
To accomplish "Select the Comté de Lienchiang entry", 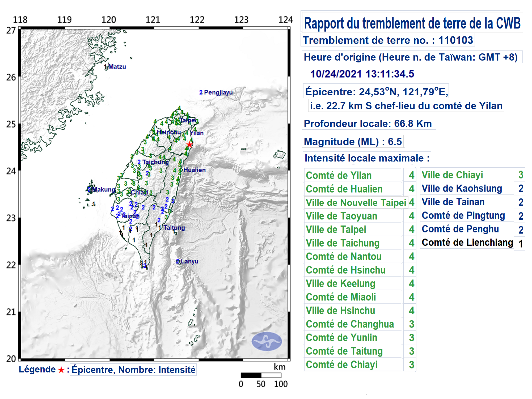I will (467, 243).
